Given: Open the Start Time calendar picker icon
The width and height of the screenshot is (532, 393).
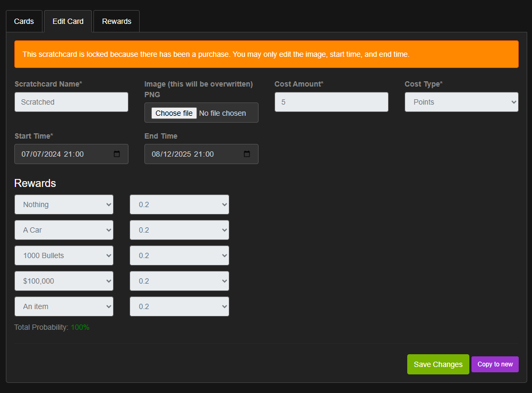Looking at the screenshot, I should point(117,155).
